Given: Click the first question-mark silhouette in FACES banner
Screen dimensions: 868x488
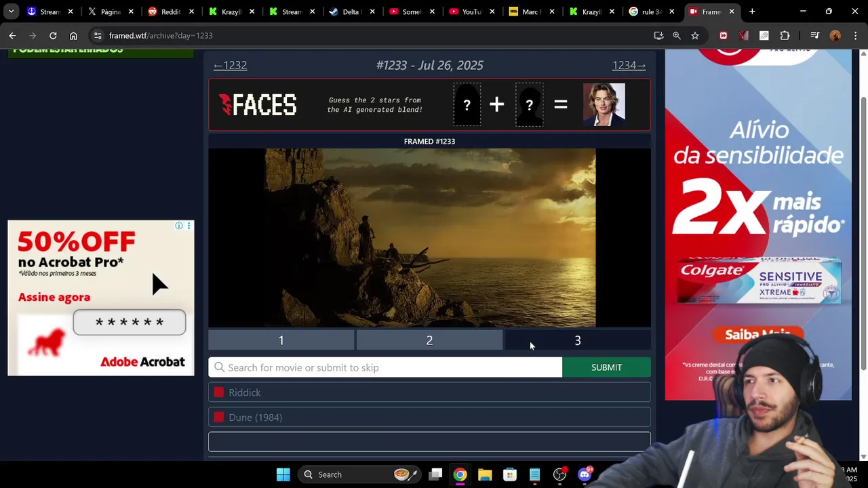Looking at the screenshot, I should point(467,104).
